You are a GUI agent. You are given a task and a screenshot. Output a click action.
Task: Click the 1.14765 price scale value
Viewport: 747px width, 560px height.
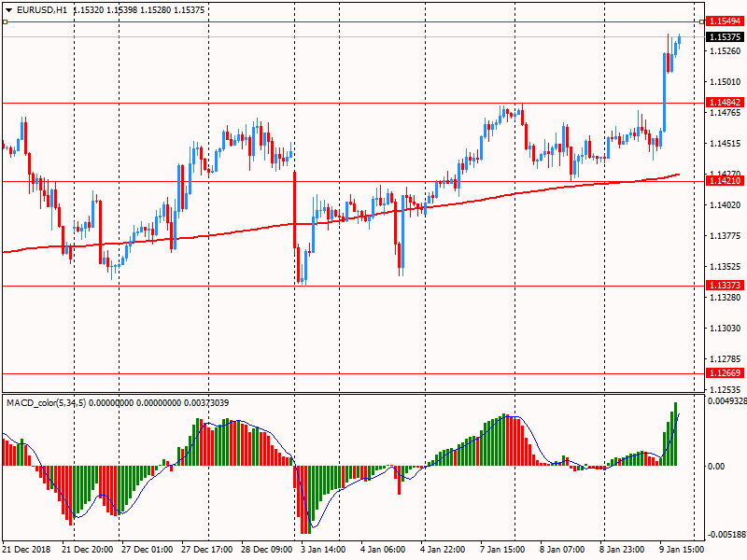tap(726, 113)
